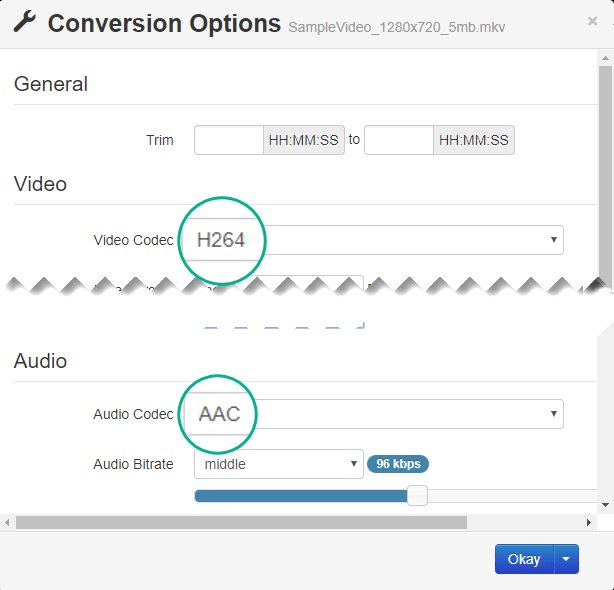Click the vertical scrollbar down arrow

click(x=605, y=504)
